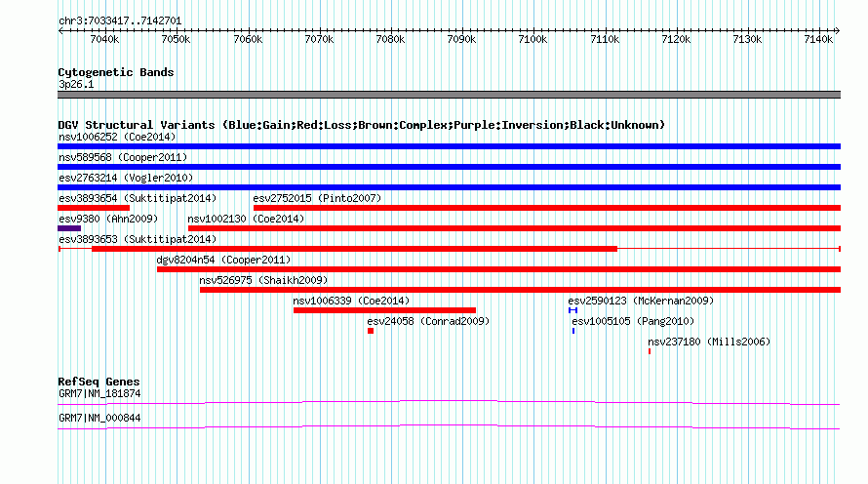
Task: Click the 3p26.1 band label
Action: [x=76, y=84]
